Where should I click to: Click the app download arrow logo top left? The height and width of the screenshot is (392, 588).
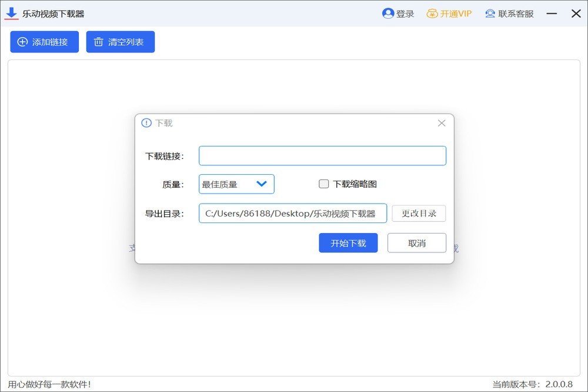[x=11, y=13]
